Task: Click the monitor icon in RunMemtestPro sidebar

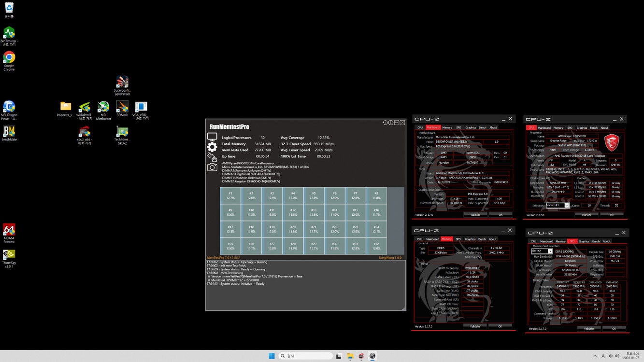Action: click(x=212, y=137)
